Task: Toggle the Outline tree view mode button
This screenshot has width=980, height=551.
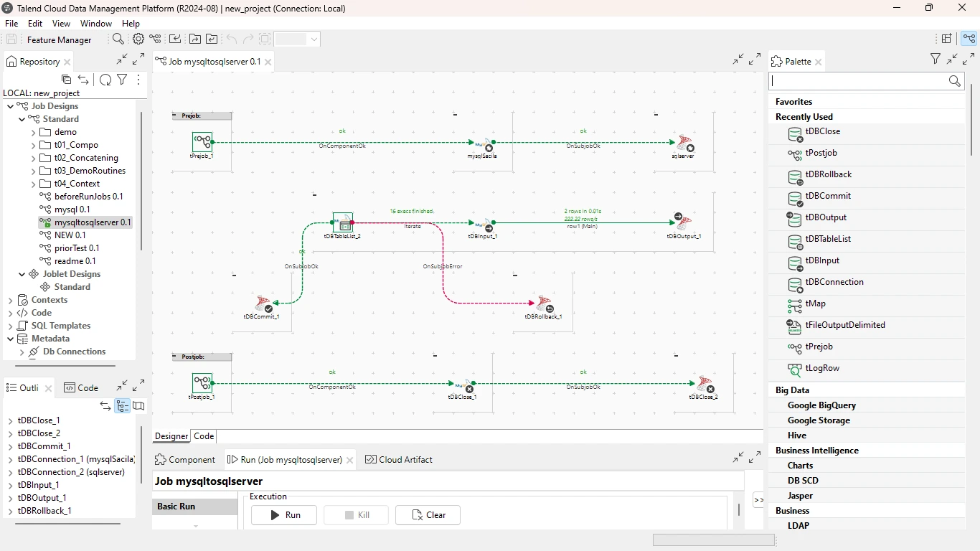Action: 123,406
